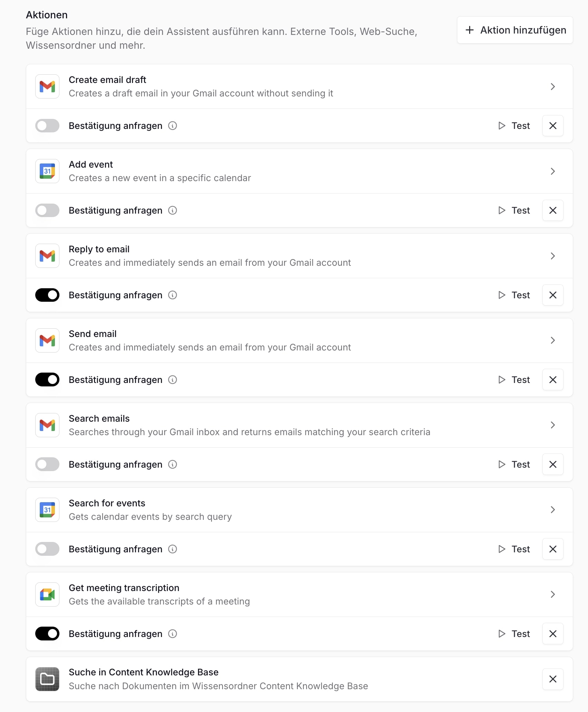Enable confirmation for Create email draft
This screenshot has width=588, height=712.
47,126
